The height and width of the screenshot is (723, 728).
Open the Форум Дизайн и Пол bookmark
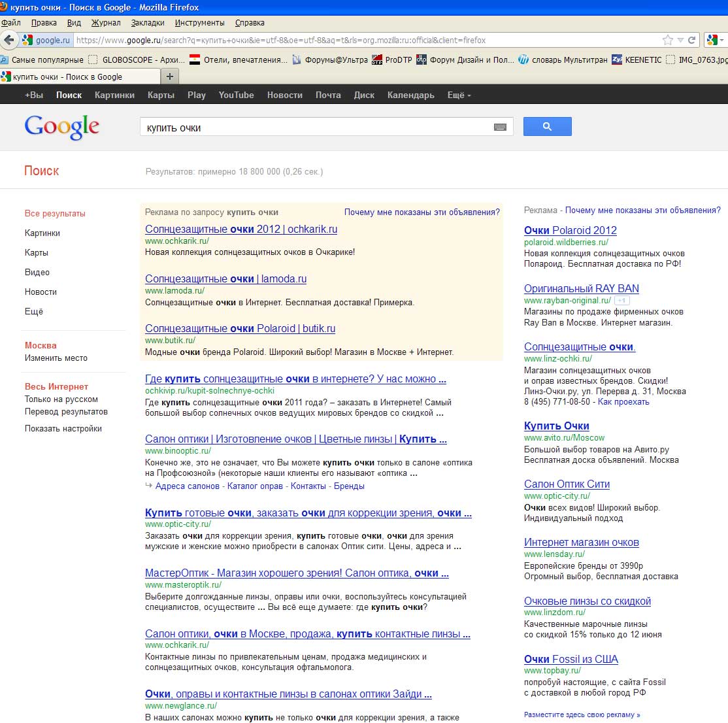click(465, 59)
